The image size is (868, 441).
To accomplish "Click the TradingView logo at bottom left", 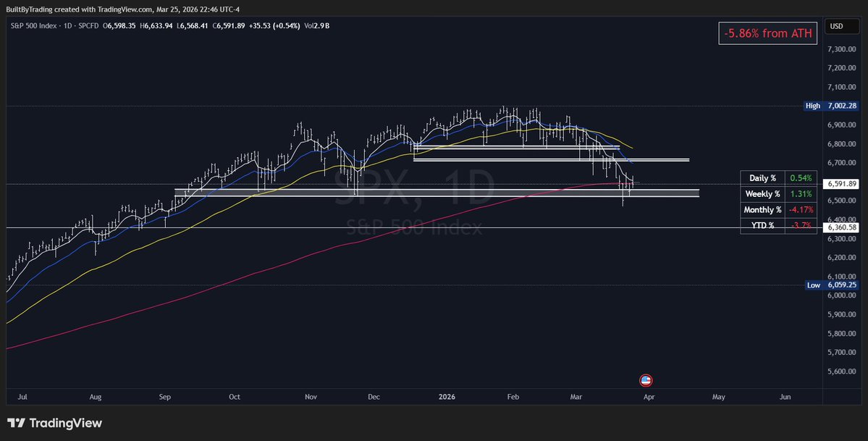I will point(54,424).
